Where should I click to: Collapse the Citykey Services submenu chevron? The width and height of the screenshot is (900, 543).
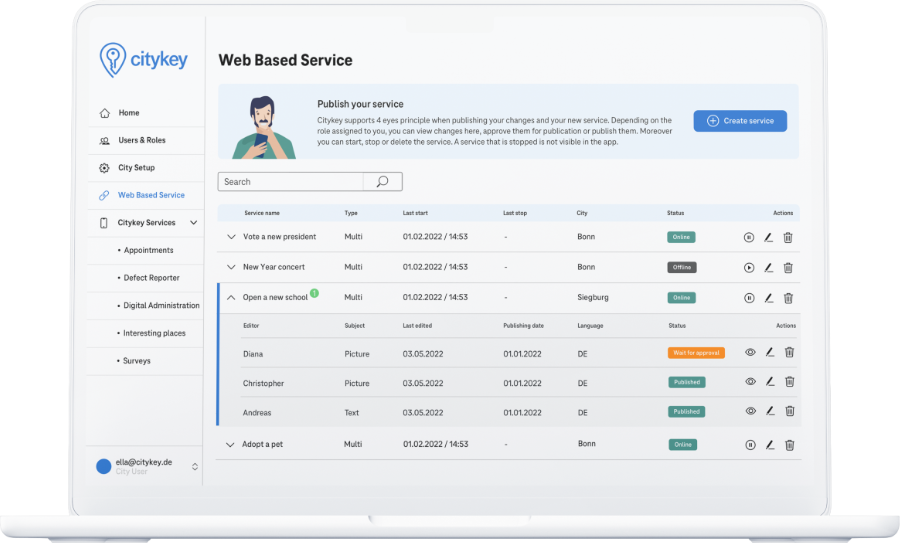pos(194,223)
